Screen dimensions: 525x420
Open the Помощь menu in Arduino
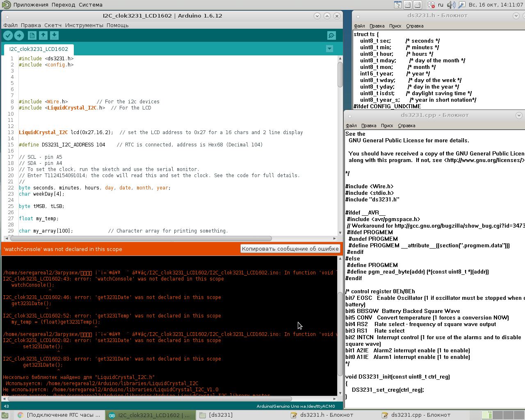118,25
